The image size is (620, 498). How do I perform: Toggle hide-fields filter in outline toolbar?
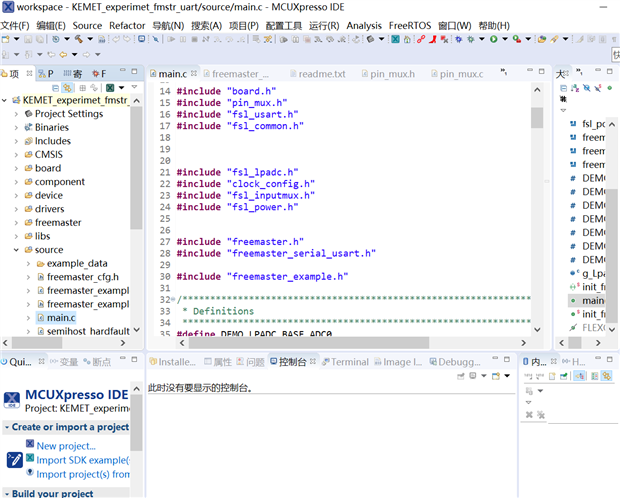[587, 88]
